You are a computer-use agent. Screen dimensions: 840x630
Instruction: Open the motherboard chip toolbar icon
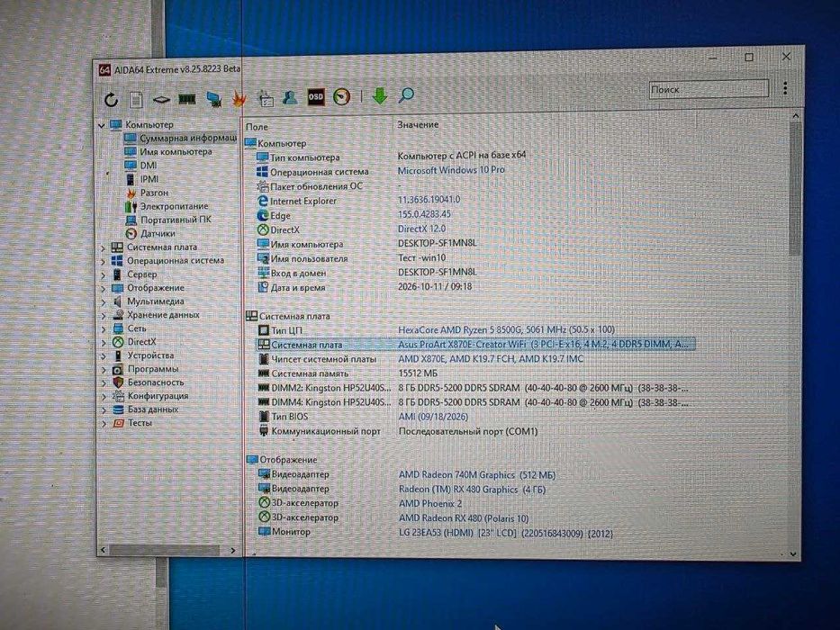(x=161, y=100)
